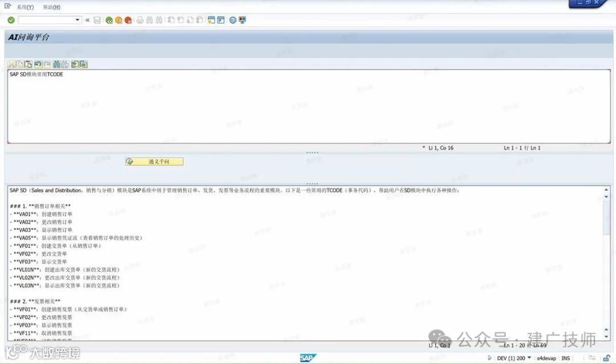Click the Next Page icon
The image size is (616, 364).
[190, 20]
